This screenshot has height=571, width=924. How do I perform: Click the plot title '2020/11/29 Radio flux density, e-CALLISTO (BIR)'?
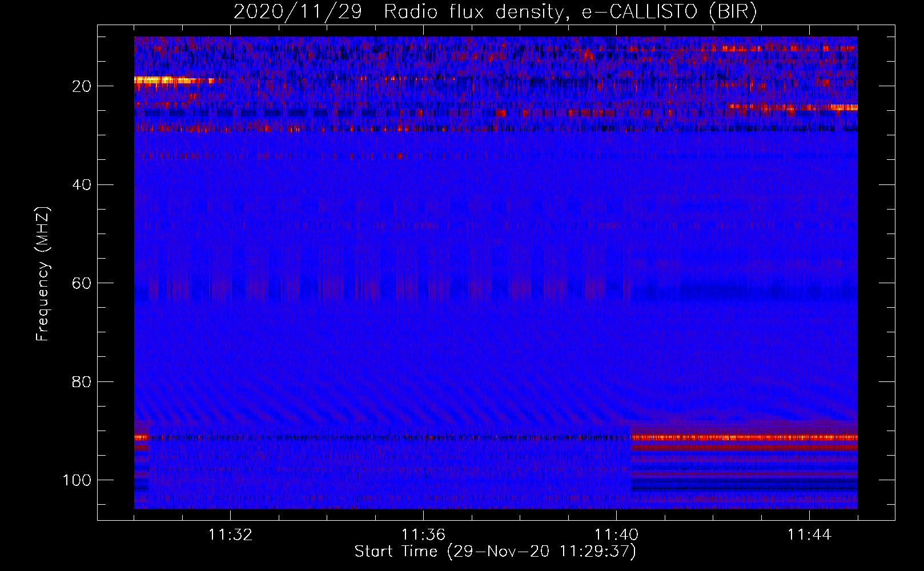[495, 11]
